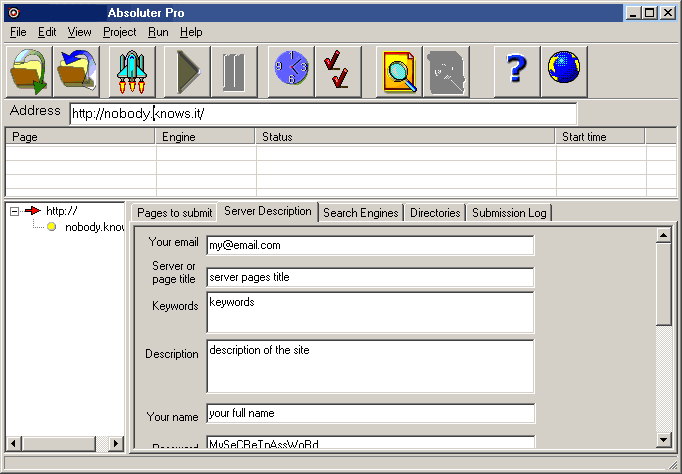The height and width of the screenshot is (474, 682).
Task: Click the magnifier over yellow page icon
Action: tap(399, 71)
